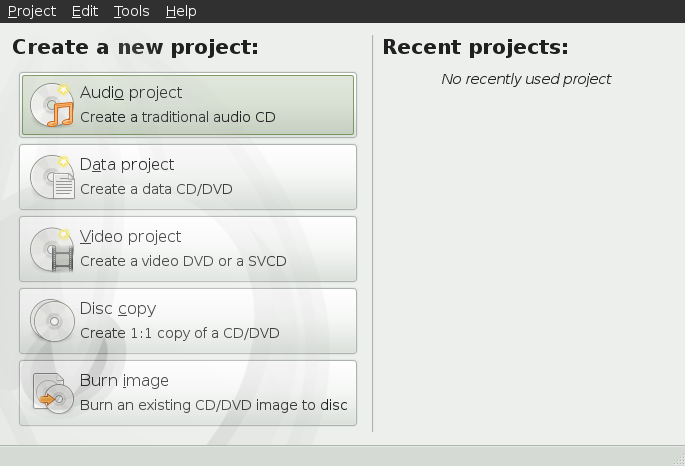Screen dimensions: 685x466
Task: Open the Help menu
Action: click(x=181, y=11)
